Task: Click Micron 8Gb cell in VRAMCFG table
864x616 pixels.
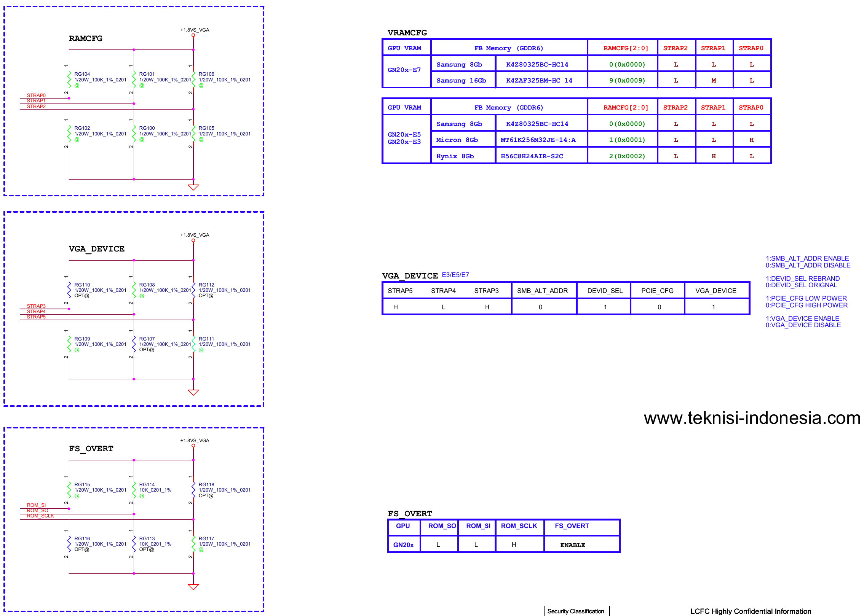Action: tap(457, 140)
